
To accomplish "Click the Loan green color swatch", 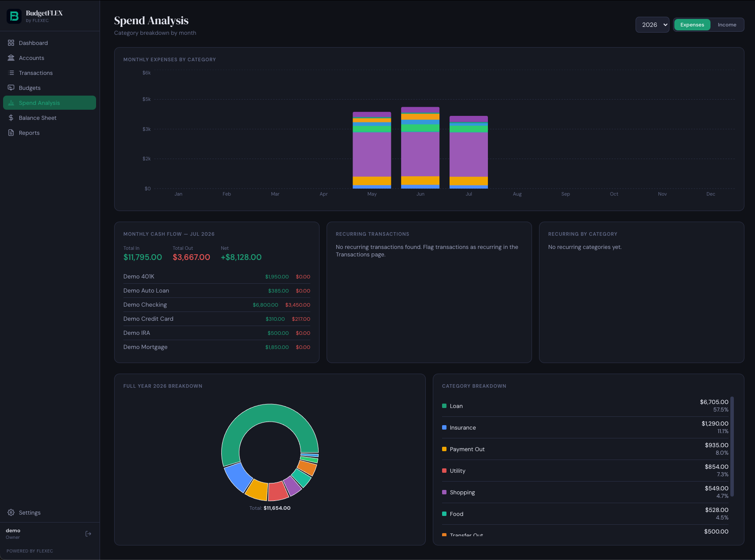I will click(444, 406).
